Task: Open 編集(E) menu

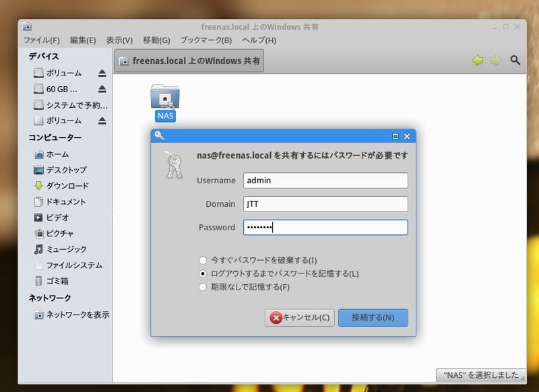Action: coord(83,40)
